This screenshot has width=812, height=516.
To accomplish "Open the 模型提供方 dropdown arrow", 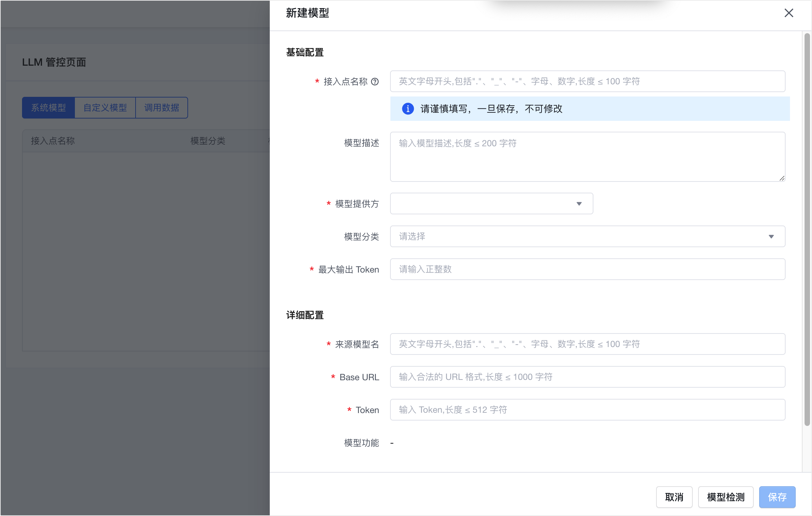I will pos(579,204).
